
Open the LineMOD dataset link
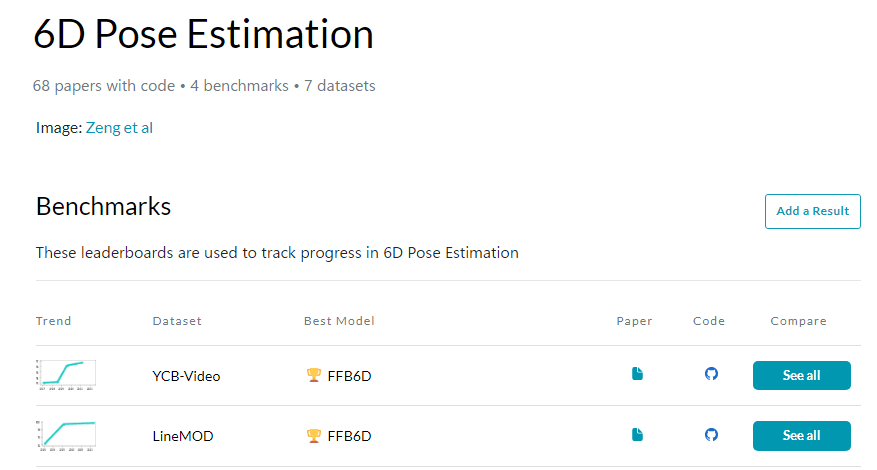(182, 436)
